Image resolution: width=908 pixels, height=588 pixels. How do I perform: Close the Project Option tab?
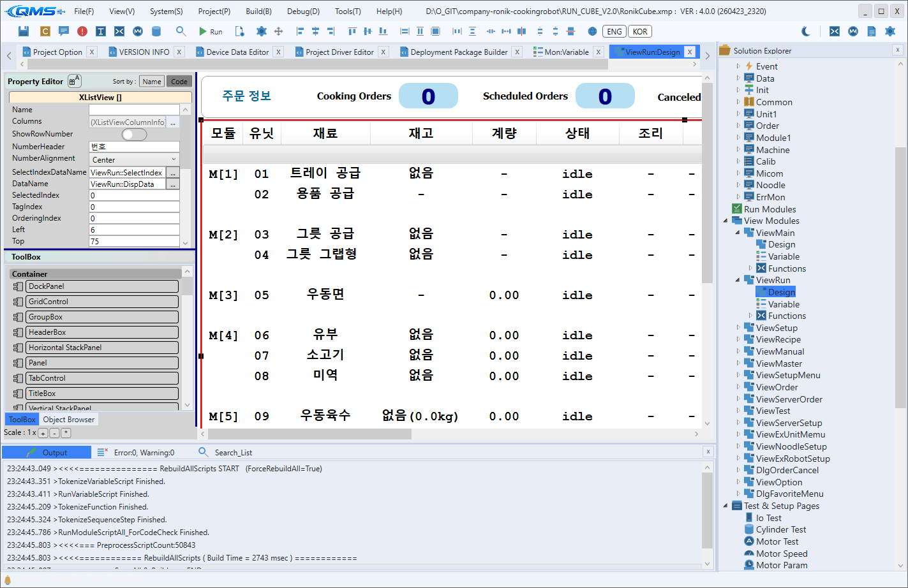tap(92, 52)
